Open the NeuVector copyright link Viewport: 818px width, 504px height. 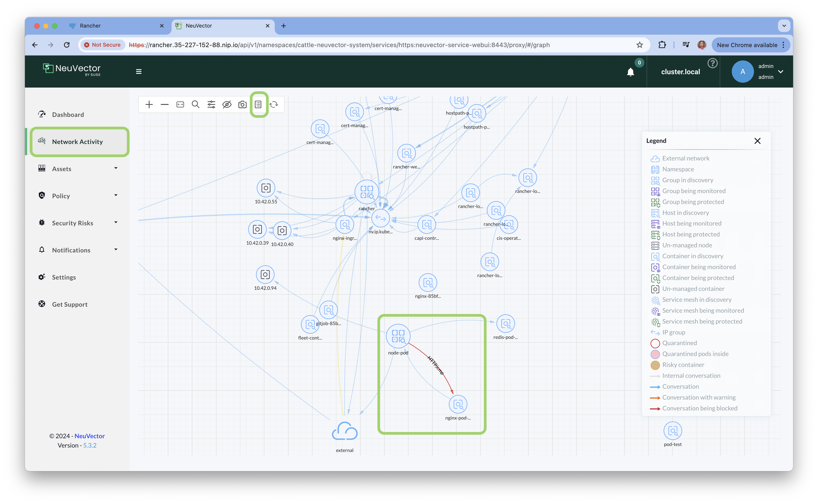click(x=89, y=436)
